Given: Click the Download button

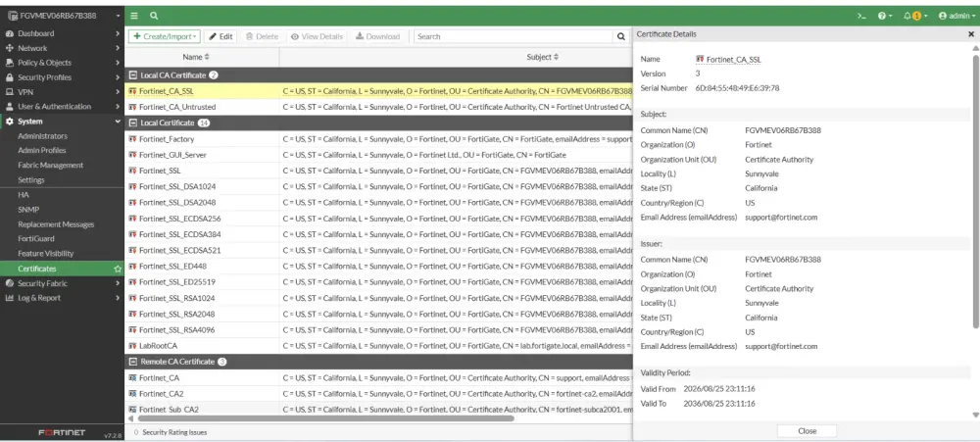Looking at the screenshot, I should pos(377,36).
